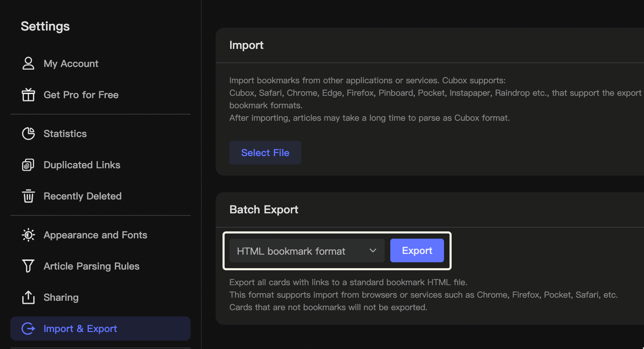Screen dimensions: 644x349
Task: Click text 'After importing, articles may take a long time'
Action: click(317, 118)
